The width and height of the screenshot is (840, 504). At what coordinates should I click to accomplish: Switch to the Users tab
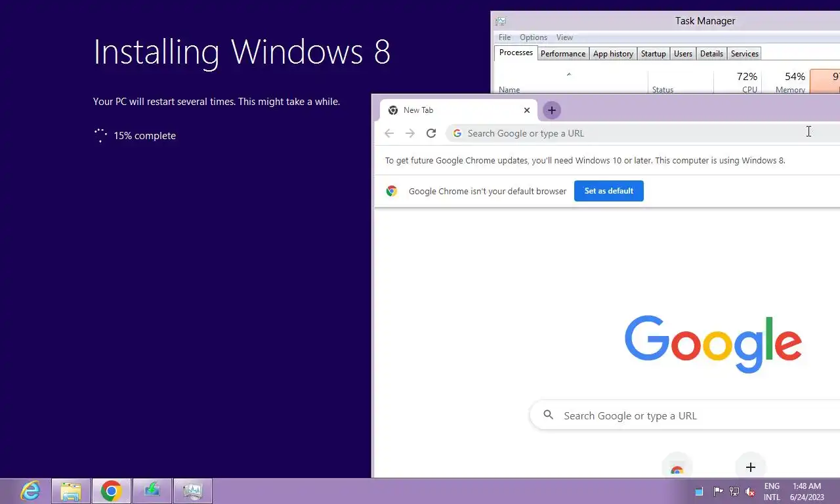(x=683, y=54)
